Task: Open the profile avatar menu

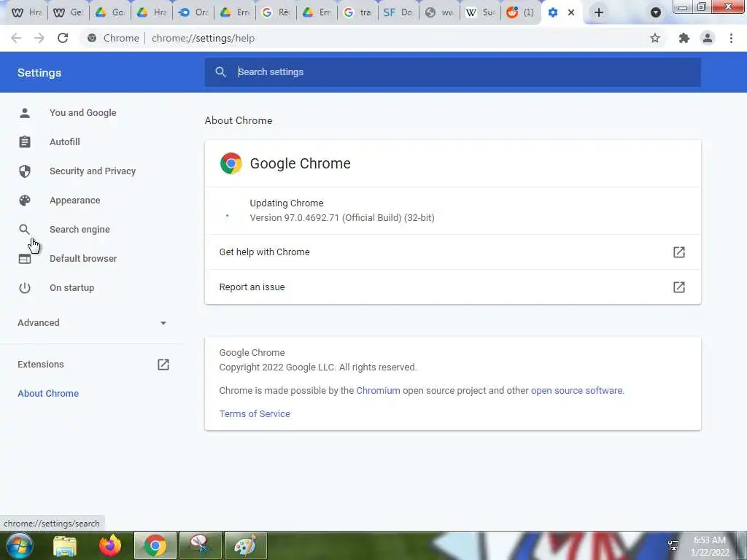Action: (708, 38)
